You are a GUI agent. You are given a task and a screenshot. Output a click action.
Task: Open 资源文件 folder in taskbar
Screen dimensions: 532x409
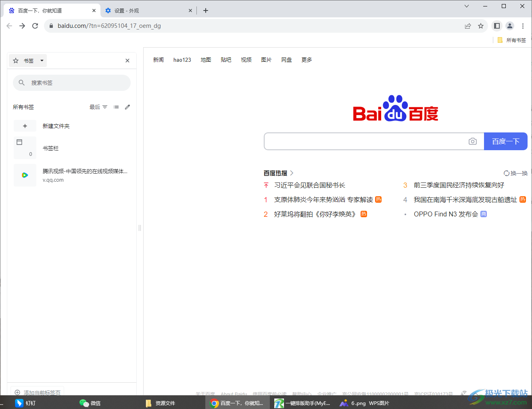(161, 403)
